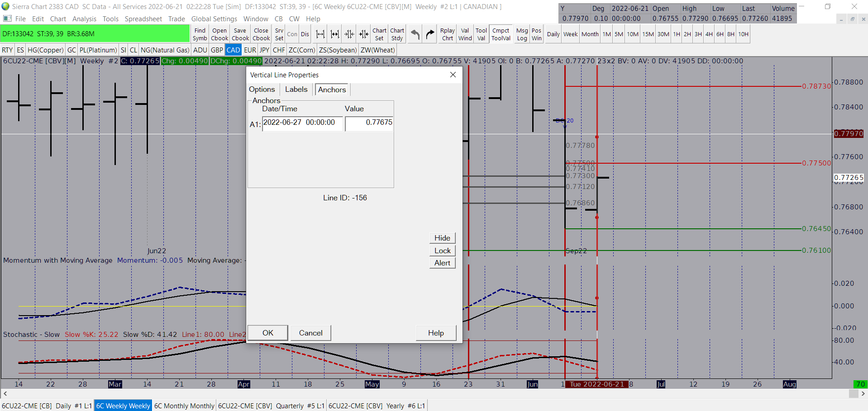Image resolution: width=868 pixels, height=411 pixels.
Task: Open the 6CU22-CME Quarterly #5 chart tab
Action: tap(271, 406)
